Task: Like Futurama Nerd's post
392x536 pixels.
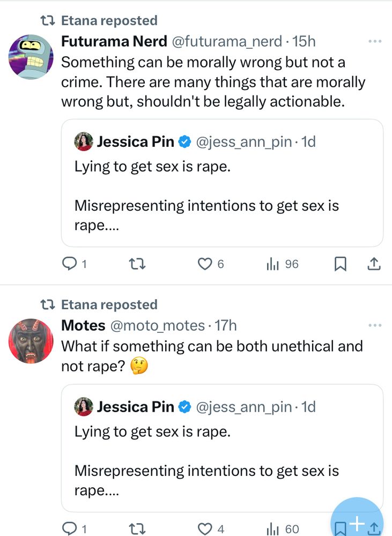Action: click(x=205, y=264)
